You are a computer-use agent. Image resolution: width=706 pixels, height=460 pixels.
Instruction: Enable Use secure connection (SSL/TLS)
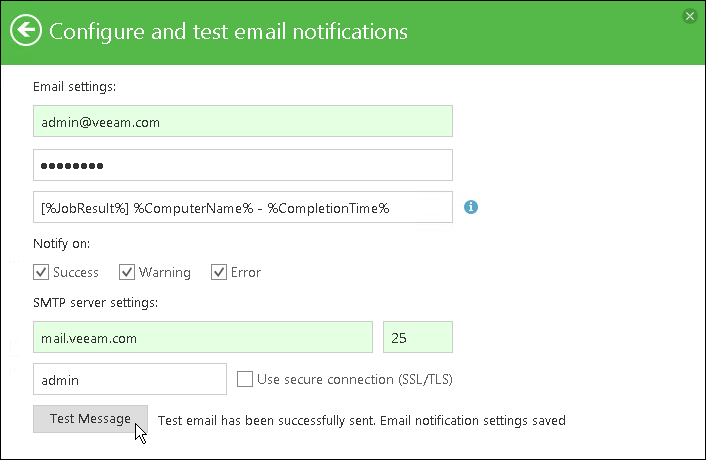click(x=244, y=379)
